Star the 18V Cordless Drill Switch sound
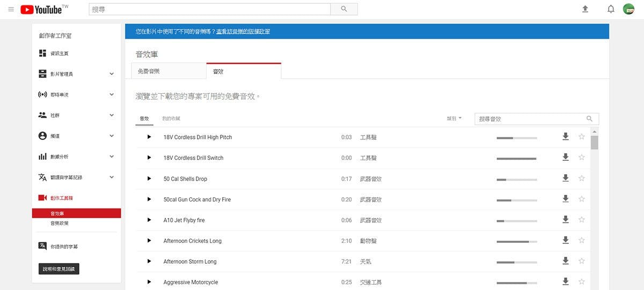This screenshot has width=644, height=290. (x=581, y=158)
